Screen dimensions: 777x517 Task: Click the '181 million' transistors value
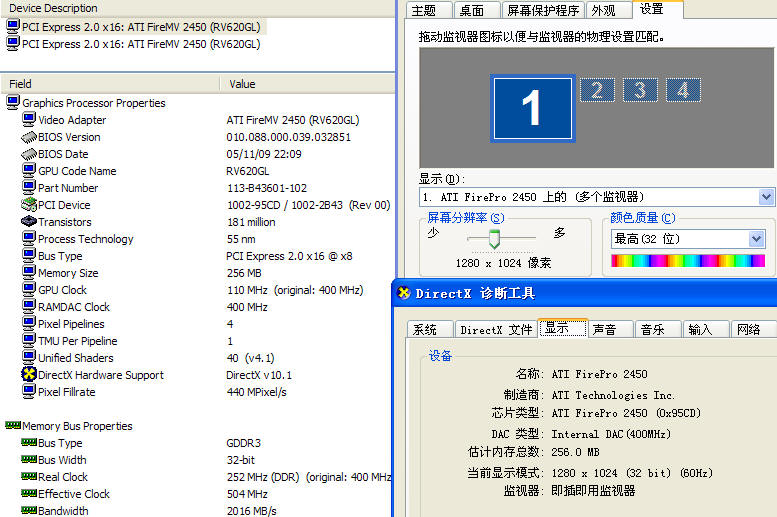coord(251,222)
